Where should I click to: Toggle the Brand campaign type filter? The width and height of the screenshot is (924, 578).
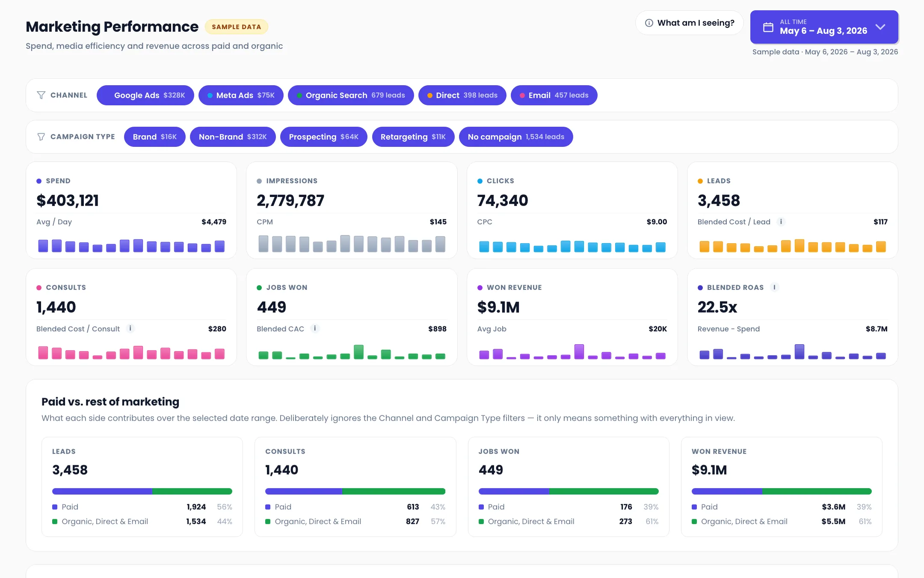point(155,137)
